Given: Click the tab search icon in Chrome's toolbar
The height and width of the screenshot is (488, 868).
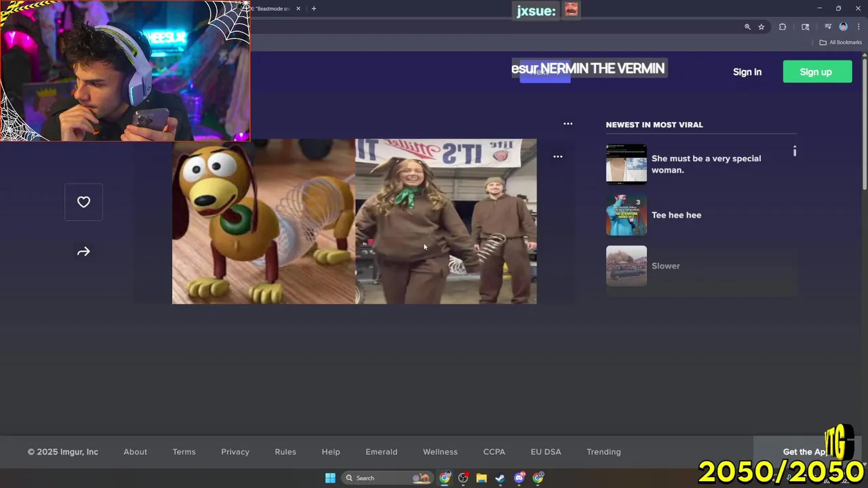Looking at the screenshot, I should pos(806,27).
